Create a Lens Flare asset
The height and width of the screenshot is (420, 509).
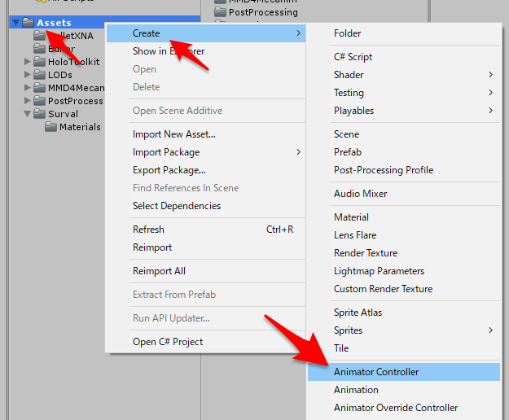tap(404, 235)
